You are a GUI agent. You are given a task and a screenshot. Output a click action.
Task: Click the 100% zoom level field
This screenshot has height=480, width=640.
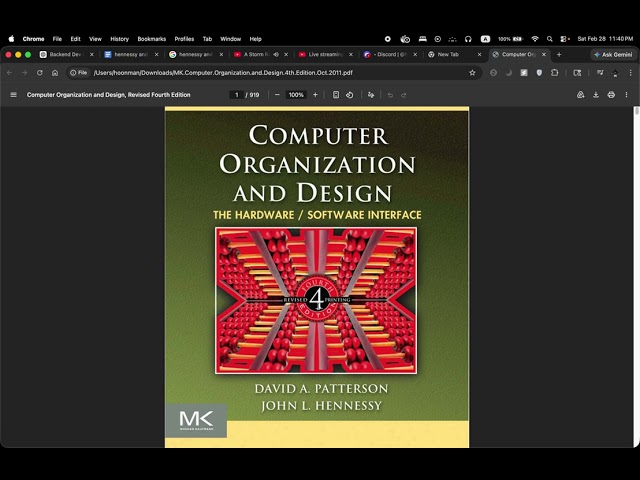click(x=296, y=95)
